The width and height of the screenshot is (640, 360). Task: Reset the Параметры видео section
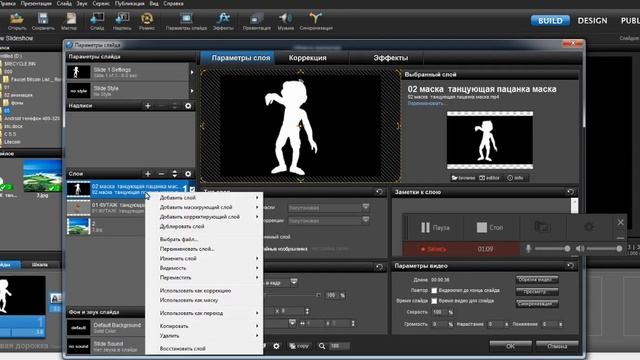click(571, 266)
